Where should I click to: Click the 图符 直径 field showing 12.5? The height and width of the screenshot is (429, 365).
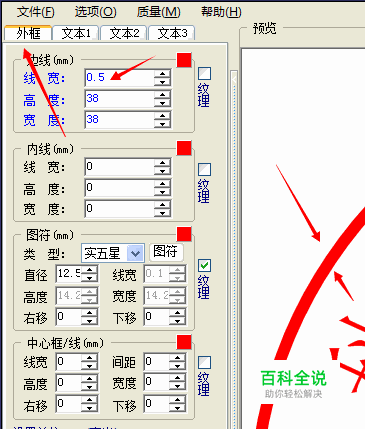69,274
